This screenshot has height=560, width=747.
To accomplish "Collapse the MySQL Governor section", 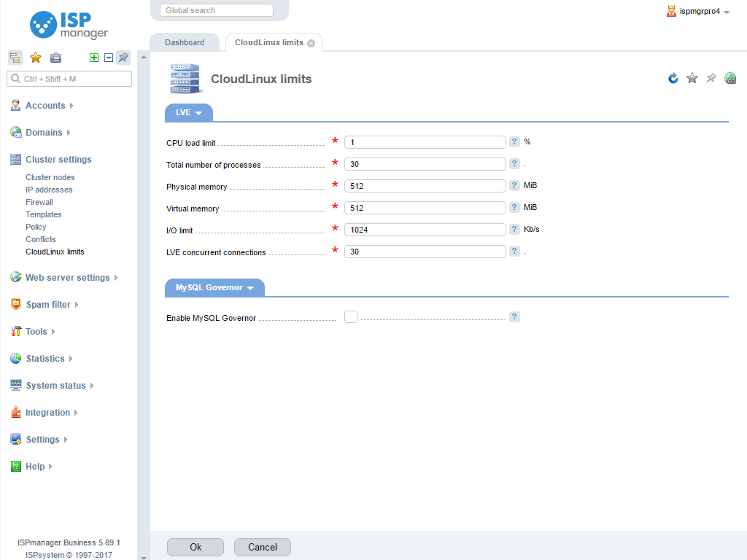I will [x=215, y=288].
